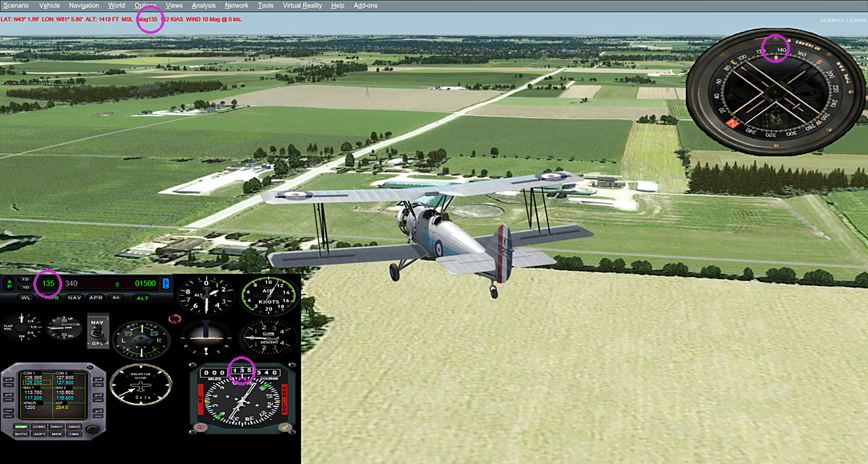Engage the green ALT hold button
Image resolution: width=868 pixels, height=464 pixels.
pos(142,298)
